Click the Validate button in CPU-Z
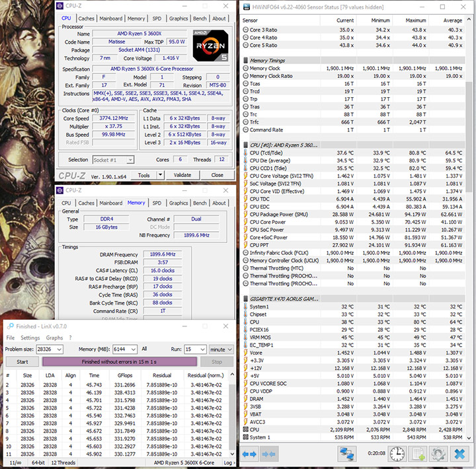This screenshot has width=476, height=469. [x=182, y=175]
